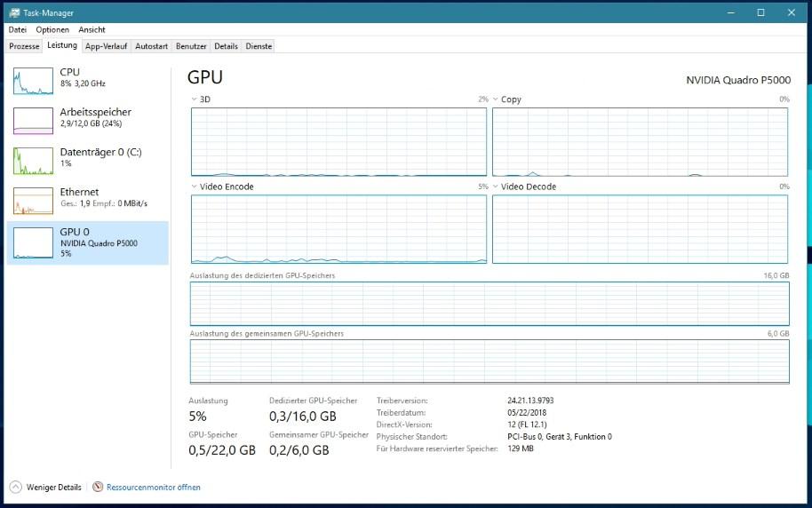Open the Datei menu
812x508 pixels.
coord(18,29)
